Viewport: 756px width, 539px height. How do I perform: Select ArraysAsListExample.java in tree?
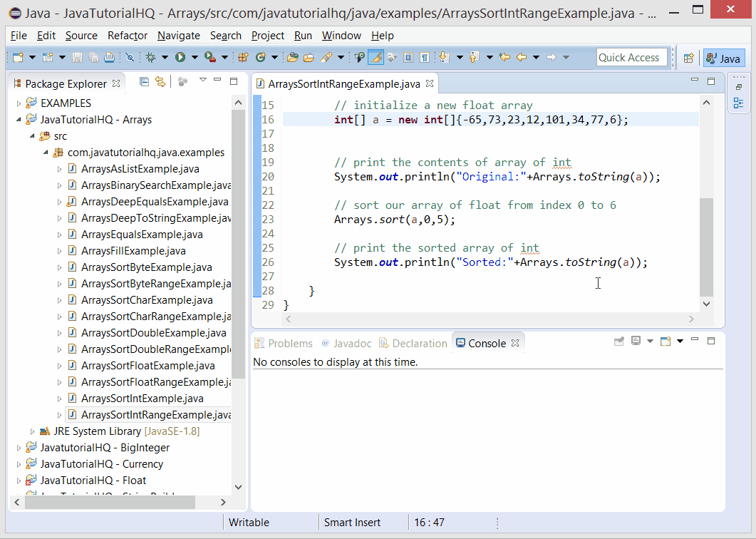[140, 169]
